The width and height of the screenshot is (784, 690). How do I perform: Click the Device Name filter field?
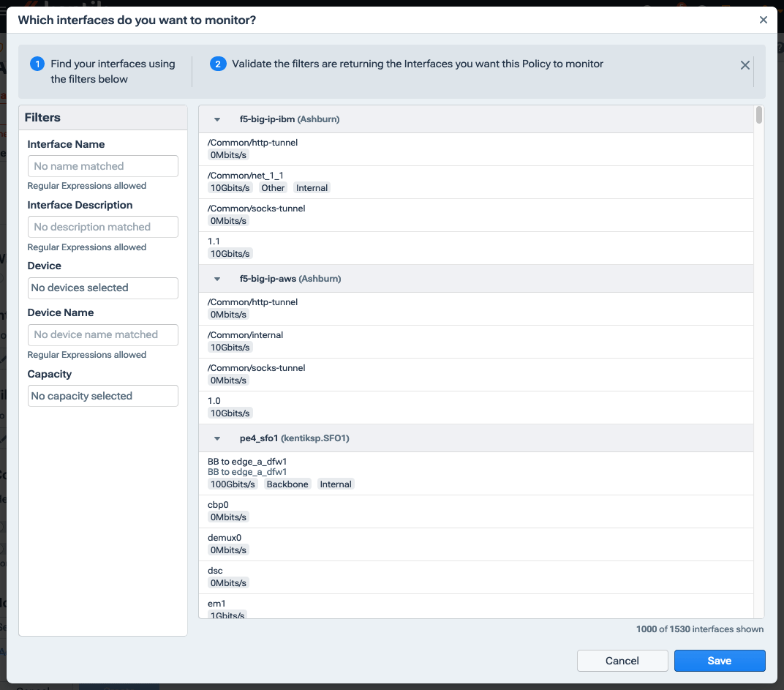pyautogui.click(x=102, y=334)
